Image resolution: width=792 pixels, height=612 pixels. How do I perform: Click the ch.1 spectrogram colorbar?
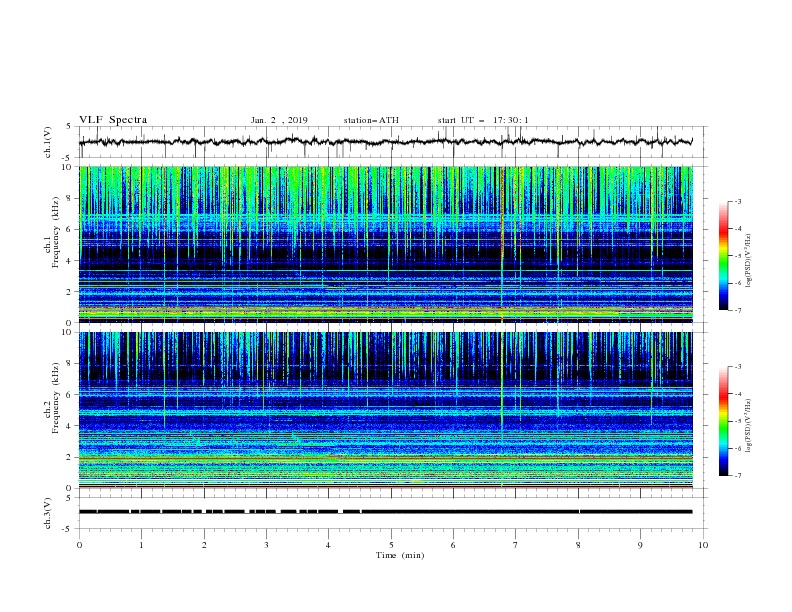click(x=724, y=256)
